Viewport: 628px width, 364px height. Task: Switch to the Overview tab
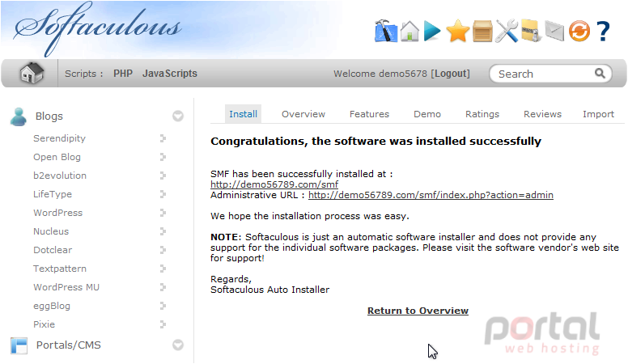[x=303, y=114]
